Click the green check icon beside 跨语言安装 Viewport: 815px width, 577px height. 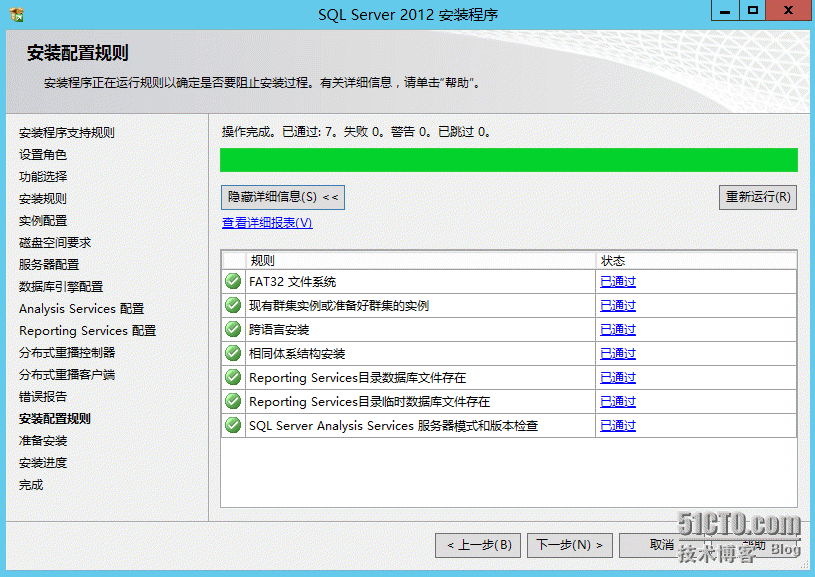[x=233, y=329]
